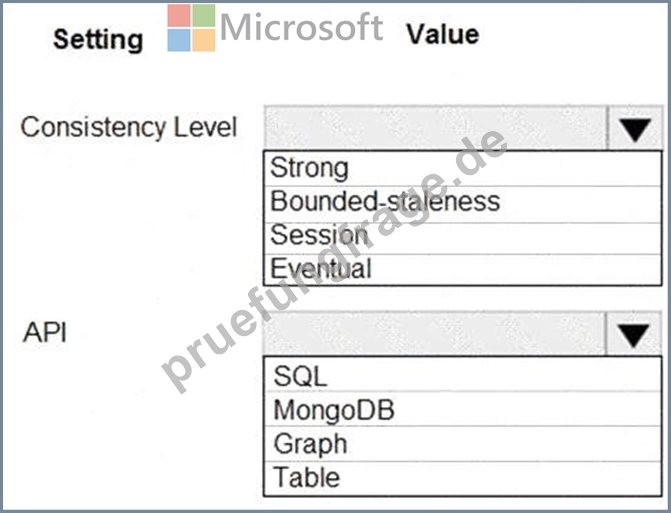671x513 pixels.
Task: Click the Setting column header
Action: (98, 40)
